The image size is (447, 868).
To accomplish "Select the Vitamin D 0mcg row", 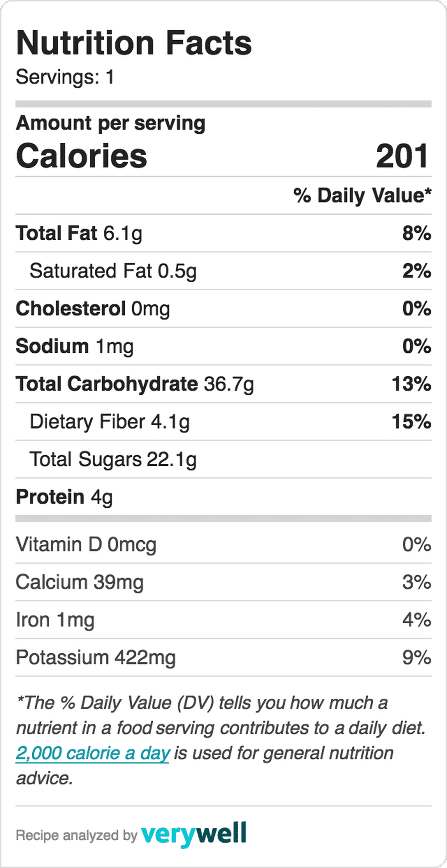I will (223, 544).
